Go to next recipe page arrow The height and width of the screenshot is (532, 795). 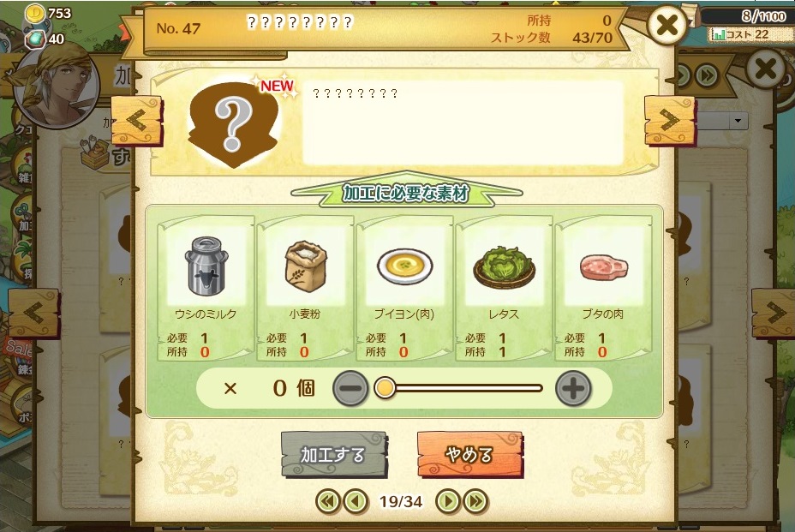coord(448,501)
